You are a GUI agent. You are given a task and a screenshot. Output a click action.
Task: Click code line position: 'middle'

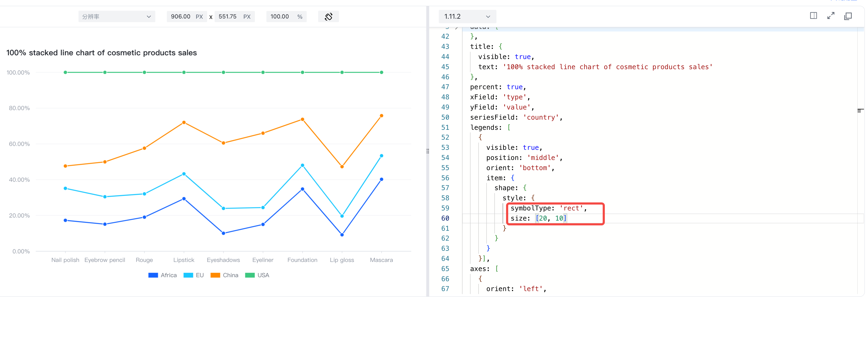(x=524, y=158)
